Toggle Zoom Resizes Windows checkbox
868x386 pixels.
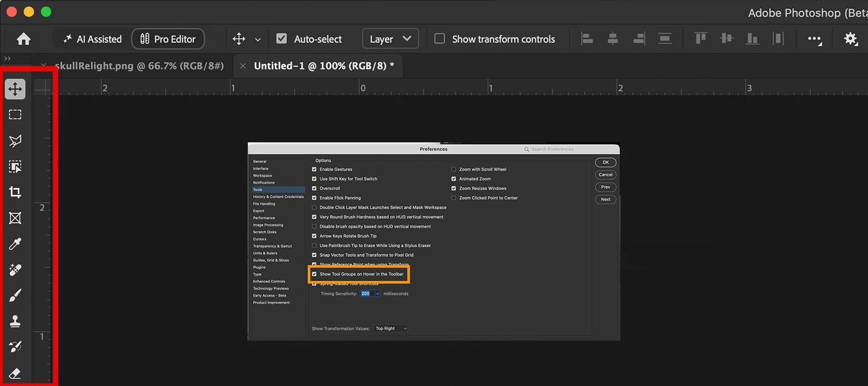coord(454,189)
